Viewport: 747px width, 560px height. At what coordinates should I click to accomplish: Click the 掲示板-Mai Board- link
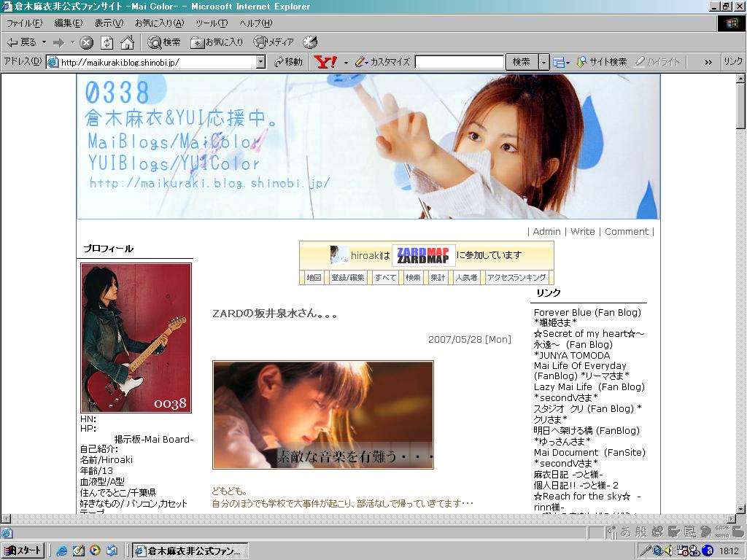pyautogui.click(x=154, y=439)
